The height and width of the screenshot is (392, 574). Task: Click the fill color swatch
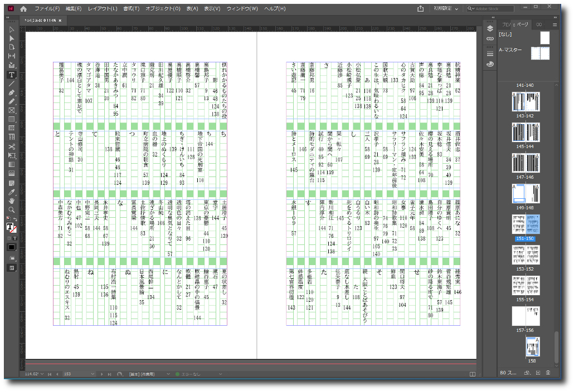[11, 227]
